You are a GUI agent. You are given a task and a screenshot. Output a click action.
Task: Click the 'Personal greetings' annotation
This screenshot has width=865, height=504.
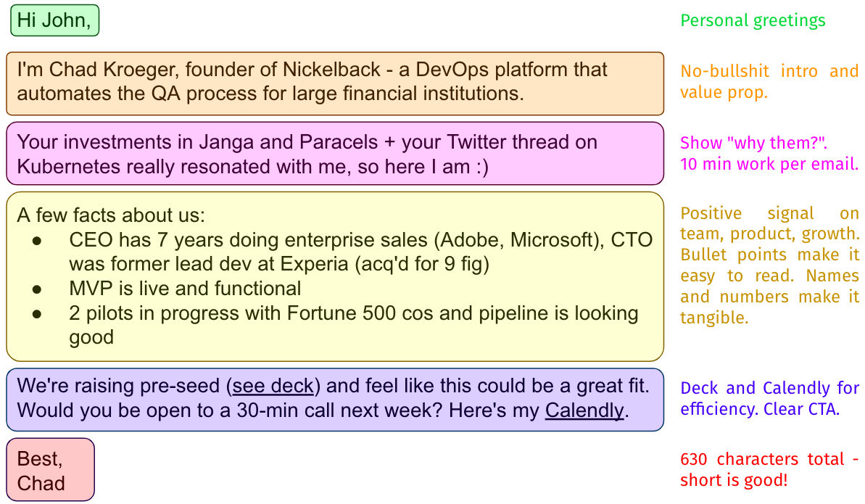click(753, 21)
